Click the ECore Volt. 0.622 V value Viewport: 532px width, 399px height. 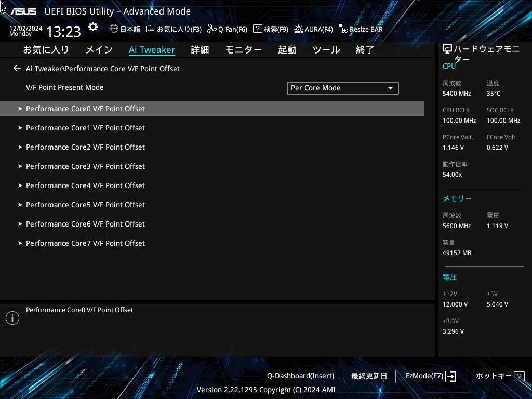pos(497,148)
